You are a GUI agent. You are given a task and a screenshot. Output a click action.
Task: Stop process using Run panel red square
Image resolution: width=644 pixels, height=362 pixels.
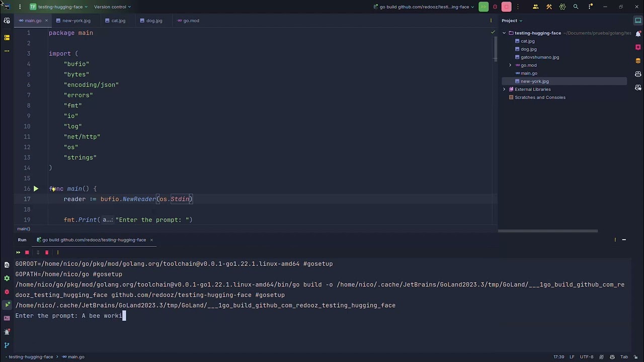pyautogui.click(x=27, y=252)
